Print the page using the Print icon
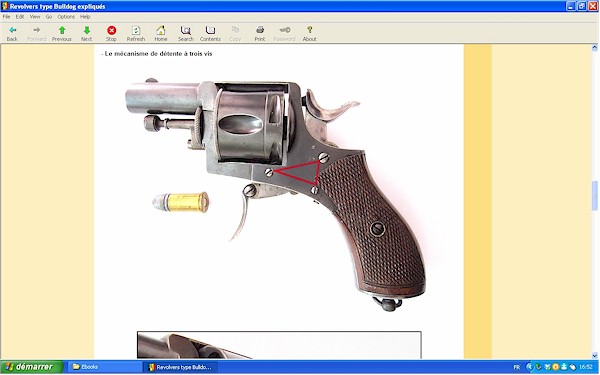 click(x=260, y=33)
